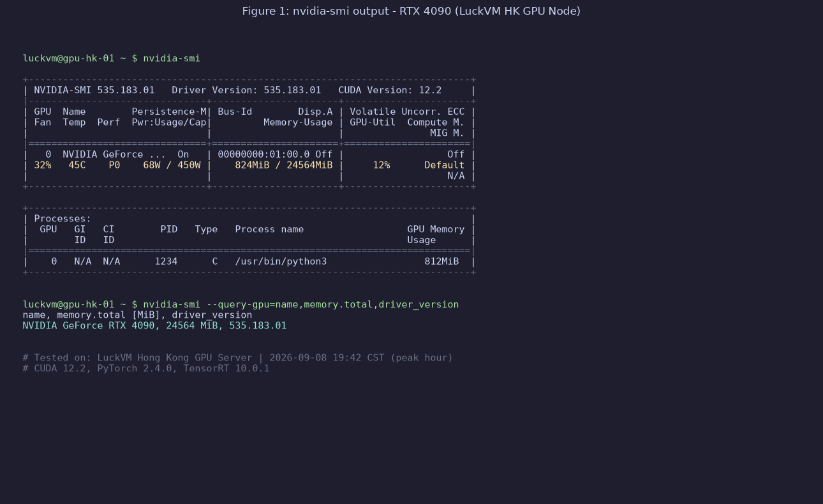Click the 'PID' column heading
The width and height of the screenshot is (823, 504).
169,230
